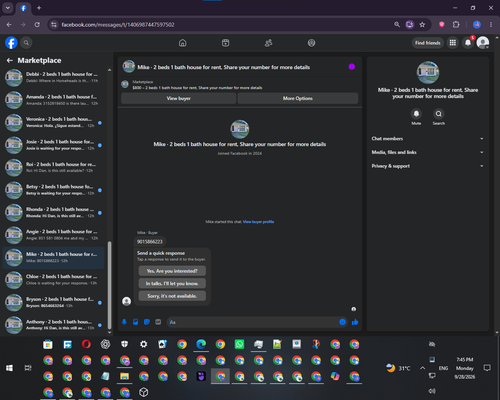Screen dimensions: 500x400
Task: Open the notifications bell icon
Action: pos(468,43)
